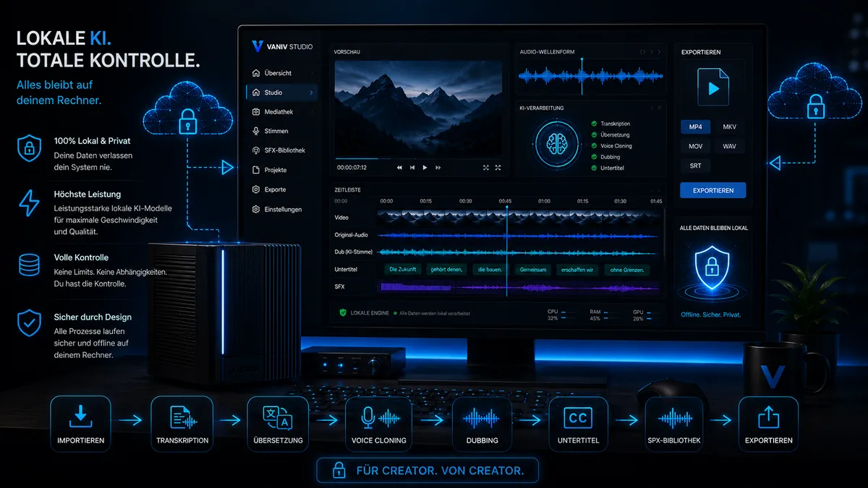The height and width of the screenshot is (488, 868).
Task: Open the Einstellungen gear icon in sidebar
Action: click(256, 209)
